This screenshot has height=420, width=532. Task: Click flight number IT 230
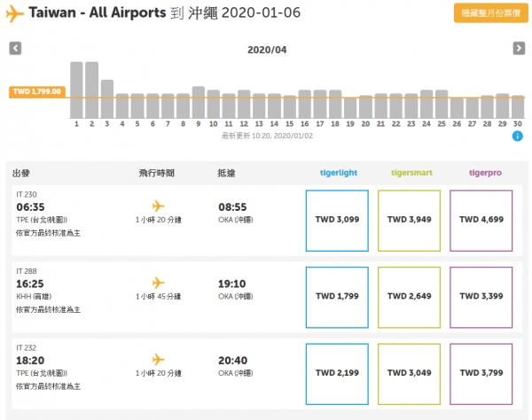[x=27, y=195]
